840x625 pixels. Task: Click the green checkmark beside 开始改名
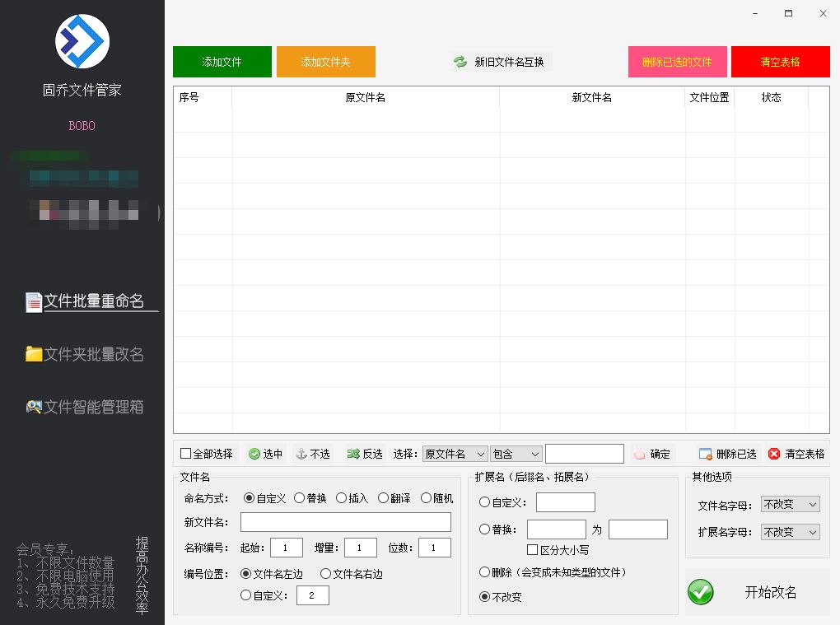pos(700,592)
